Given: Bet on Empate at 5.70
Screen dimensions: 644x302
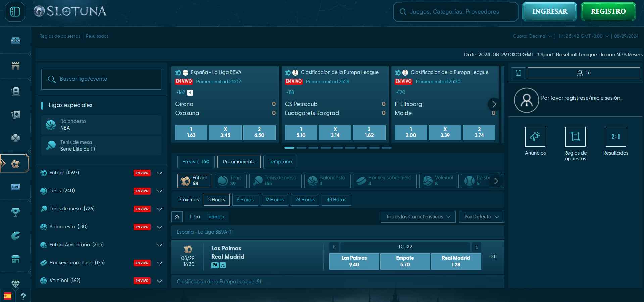Looking at the screenshot, I should (405, 261).
